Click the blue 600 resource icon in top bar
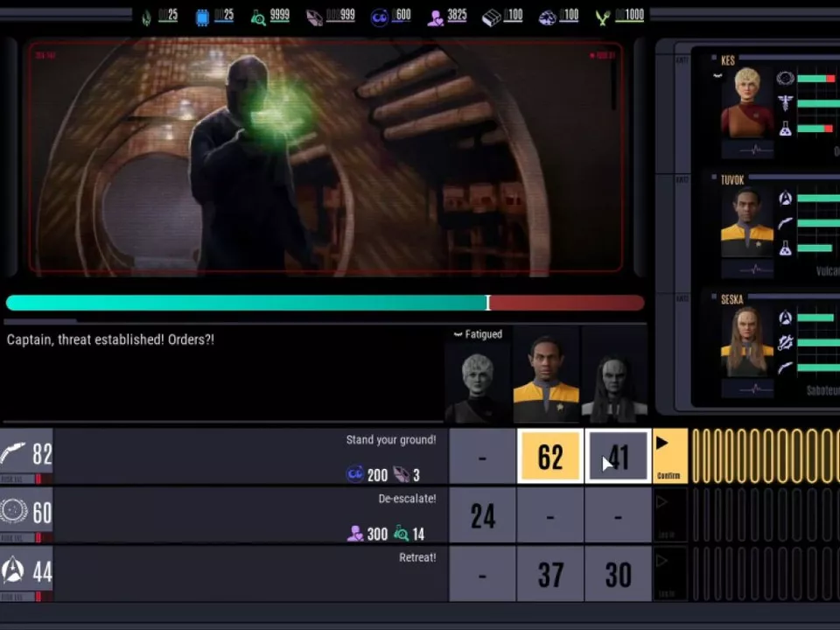 (379, 17)
